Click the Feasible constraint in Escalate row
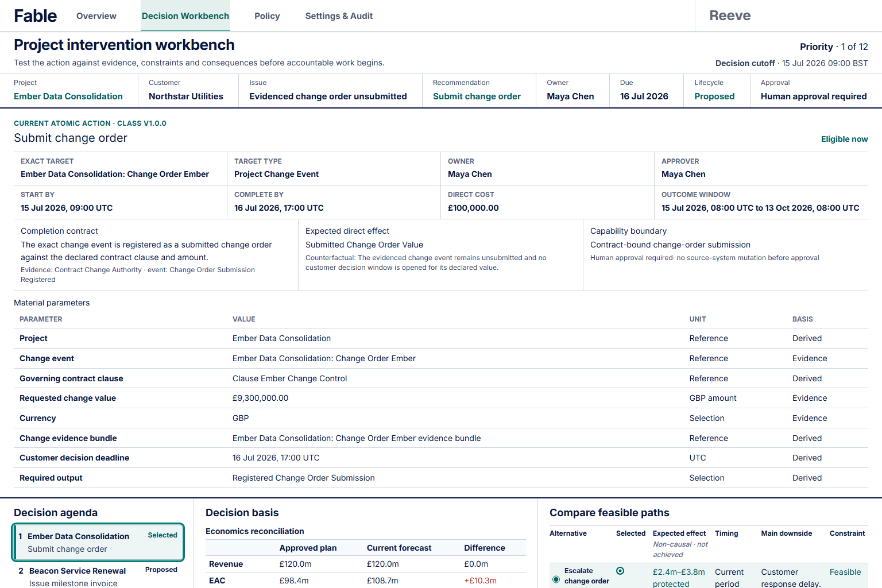 tap(845, 572)
